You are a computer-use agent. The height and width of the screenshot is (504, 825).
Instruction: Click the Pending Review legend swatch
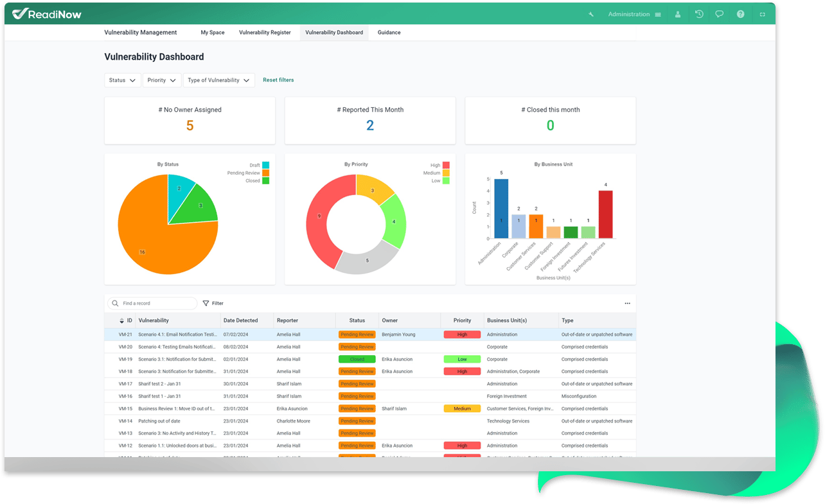[265, 173]
